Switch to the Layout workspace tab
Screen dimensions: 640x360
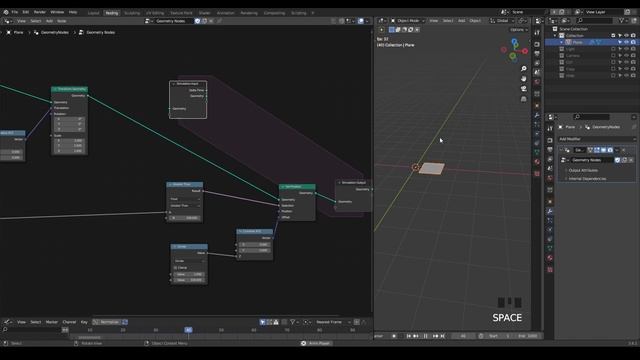[93, 13]
